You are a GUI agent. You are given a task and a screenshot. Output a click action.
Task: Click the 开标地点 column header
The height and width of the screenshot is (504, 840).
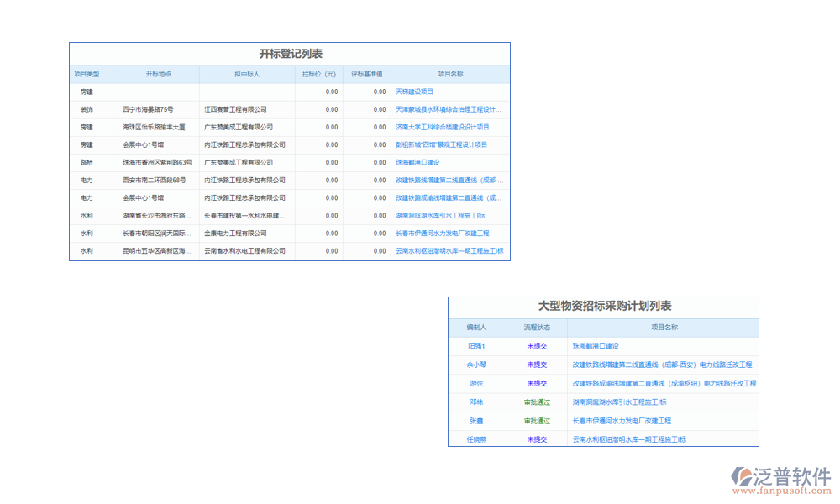[158, 74]
